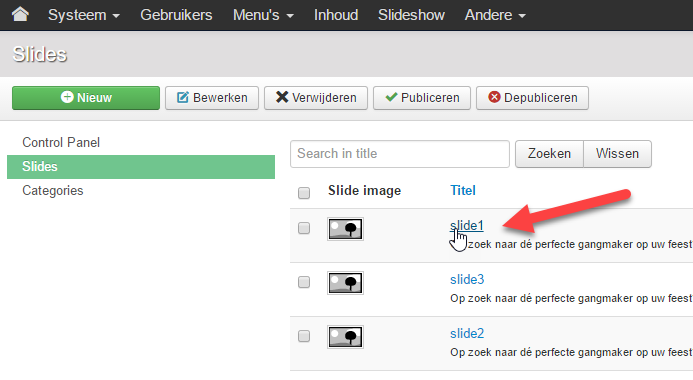Open the Slideshow menu item
The width and height of the screenshot is (693, 380).
(411, 15)
